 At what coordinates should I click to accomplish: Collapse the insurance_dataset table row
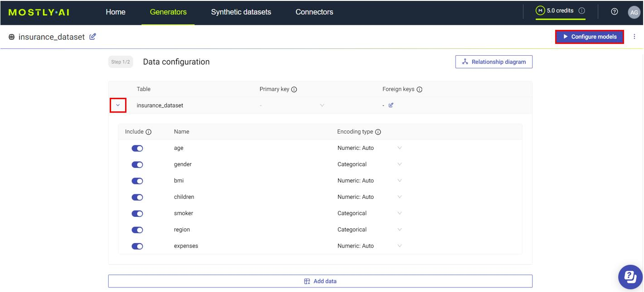118,105
